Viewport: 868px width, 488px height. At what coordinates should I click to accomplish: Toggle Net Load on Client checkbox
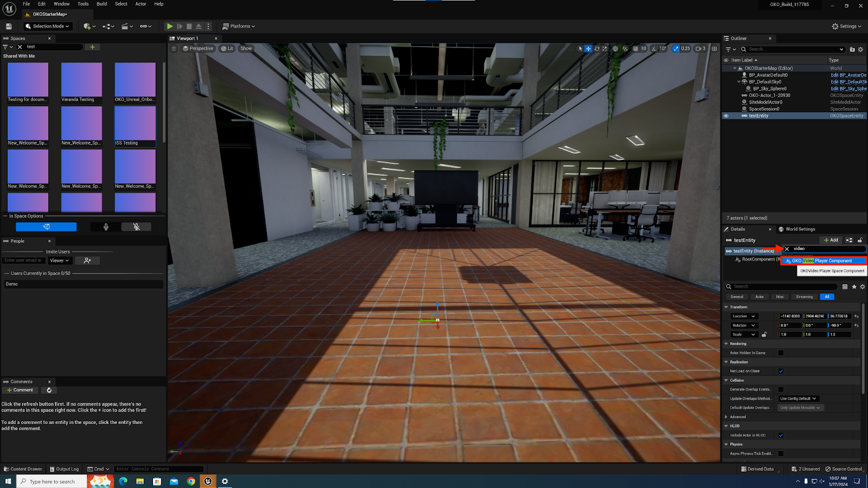coord(781,371)
